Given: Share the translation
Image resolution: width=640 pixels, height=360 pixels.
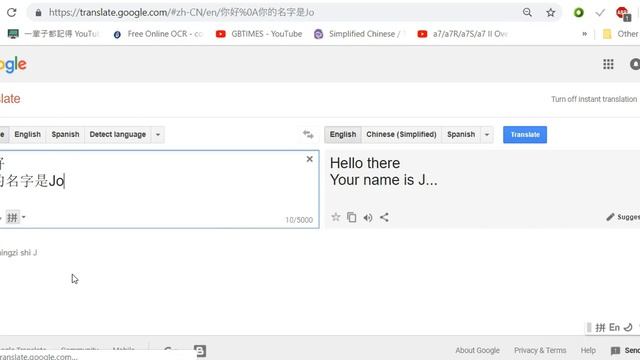Looking at the screenshot, I should (x=384, y=217).
